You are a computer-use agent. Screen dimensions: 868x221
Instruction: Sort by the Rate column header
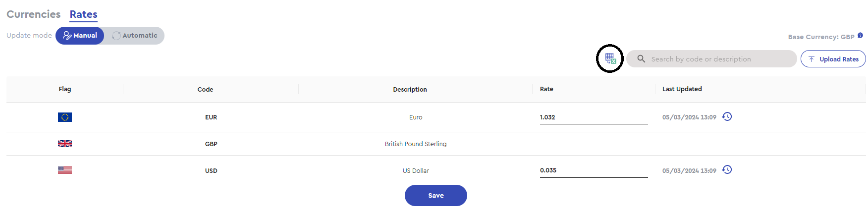coord(546,89)
